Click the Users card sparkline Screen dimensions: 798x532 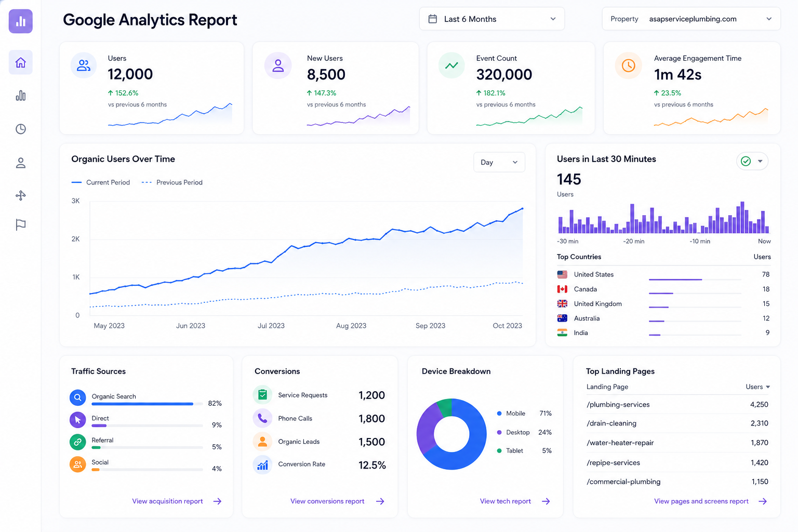(x=170, y=114)
